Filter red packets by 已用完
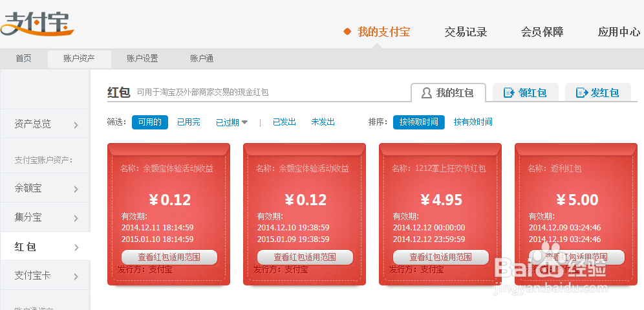Image resolution: width=644 pixels, height=310 pixels. pos(189,122)
